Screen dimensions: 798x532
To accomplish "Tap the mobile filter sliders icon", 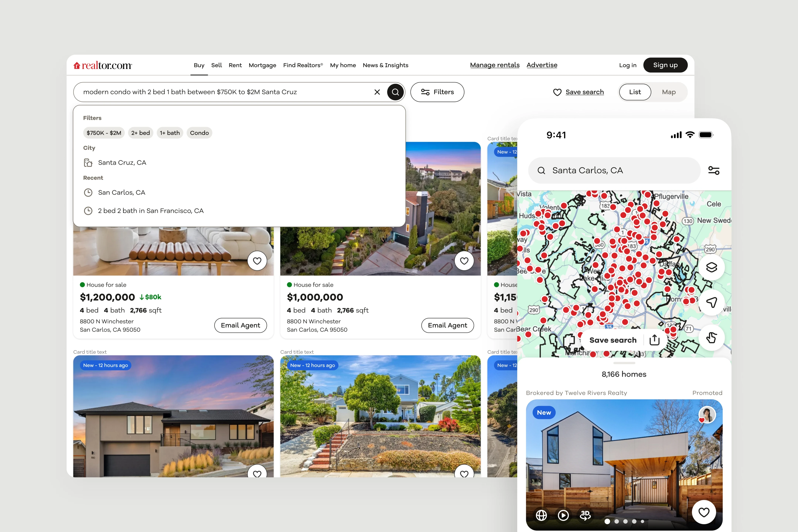I will click(714, 170).
